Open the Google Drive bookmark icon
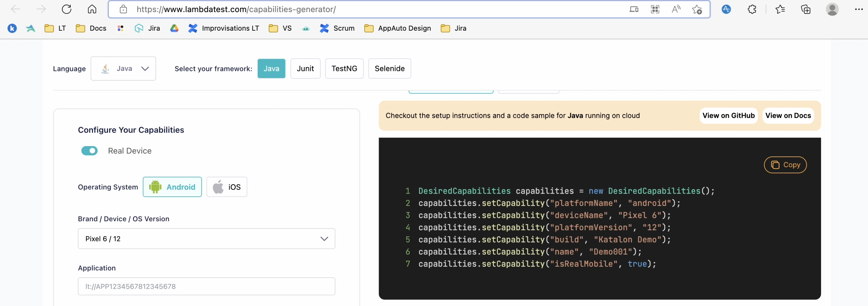Screen dimensions: 868x306 pyautogui.click(x=174, y=28)
